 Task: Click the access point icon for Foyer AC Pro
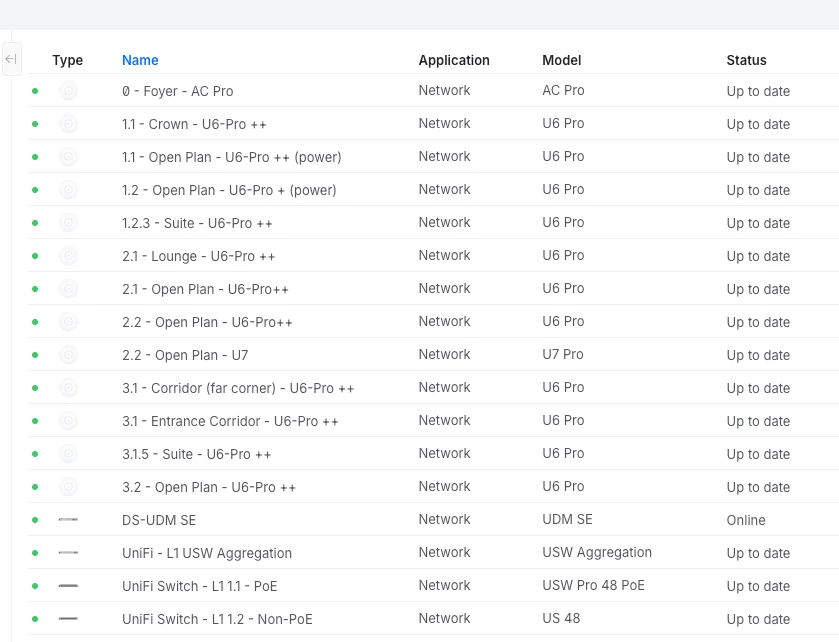[68, 91]
